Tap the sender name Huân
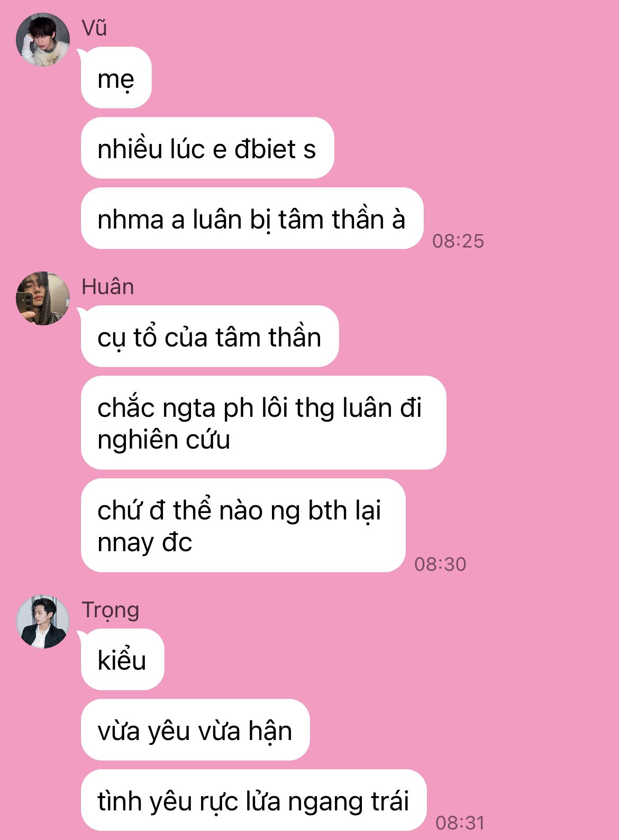The height and width of the screenshot is (840, 619). pyautogui.click(x=107, y=287)
